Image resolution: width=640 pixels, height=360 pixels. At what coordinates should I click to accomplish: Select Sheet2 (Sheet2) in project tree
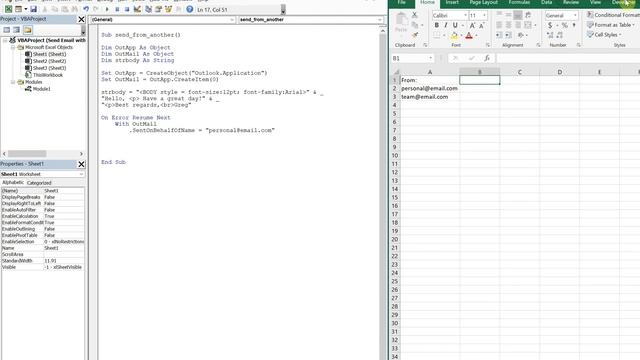(49, 61)
